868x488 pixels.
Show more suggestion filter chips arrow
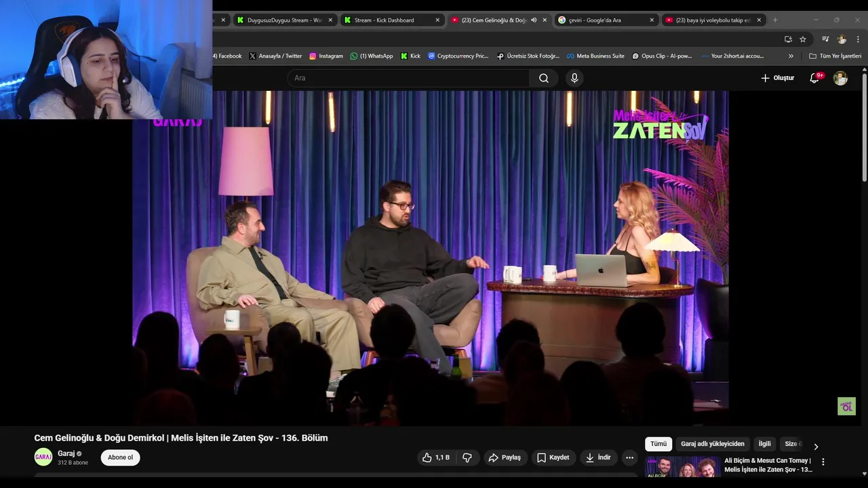click(816, 447)
